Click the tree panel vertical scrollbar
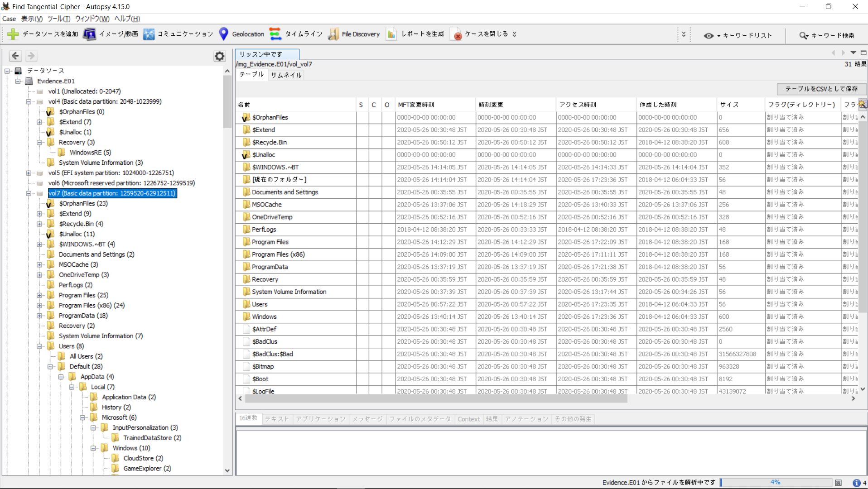 pyautogui.click(x=227, y=102)
